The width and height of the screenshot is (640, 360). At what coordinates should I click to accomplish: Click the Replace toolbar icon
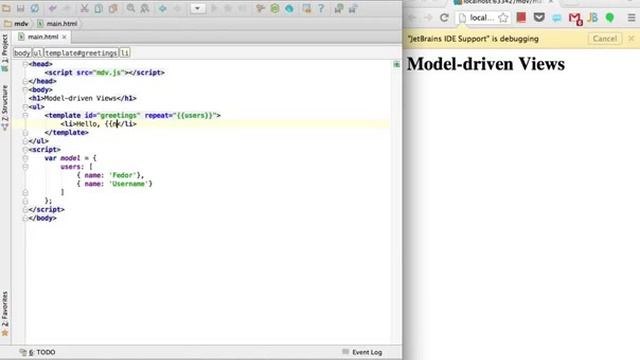(x=145, y=8)
